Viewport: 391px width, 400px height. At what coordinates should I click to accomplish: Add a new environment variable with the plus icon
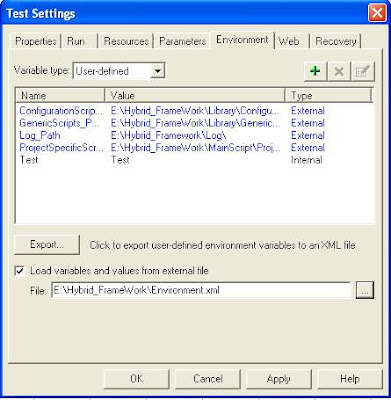[315, 71]
